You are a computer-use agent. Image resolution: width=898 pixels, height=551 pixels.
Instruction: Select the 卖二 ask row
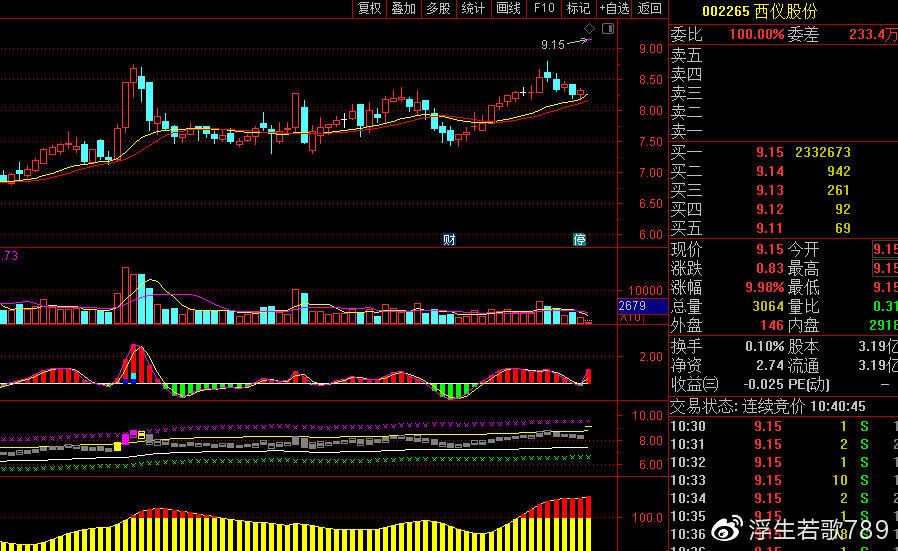[783, 112]
